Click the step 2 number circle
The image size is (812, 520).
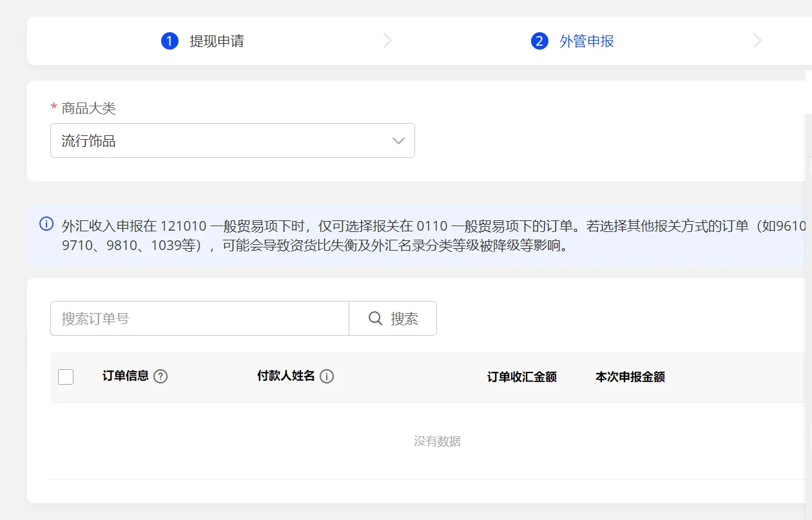pyautogui.click(x=539, y=41)
